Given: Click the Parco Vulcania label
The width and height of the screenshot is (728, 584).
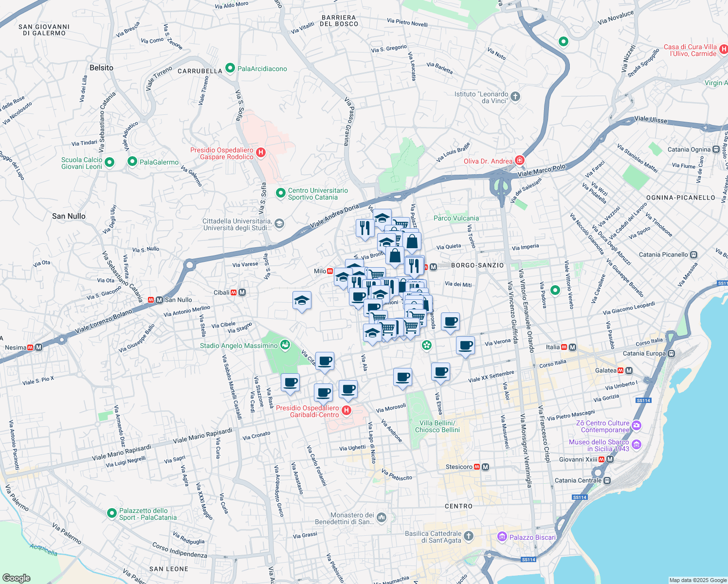Looking at the screenshot, I should [456, 218].
